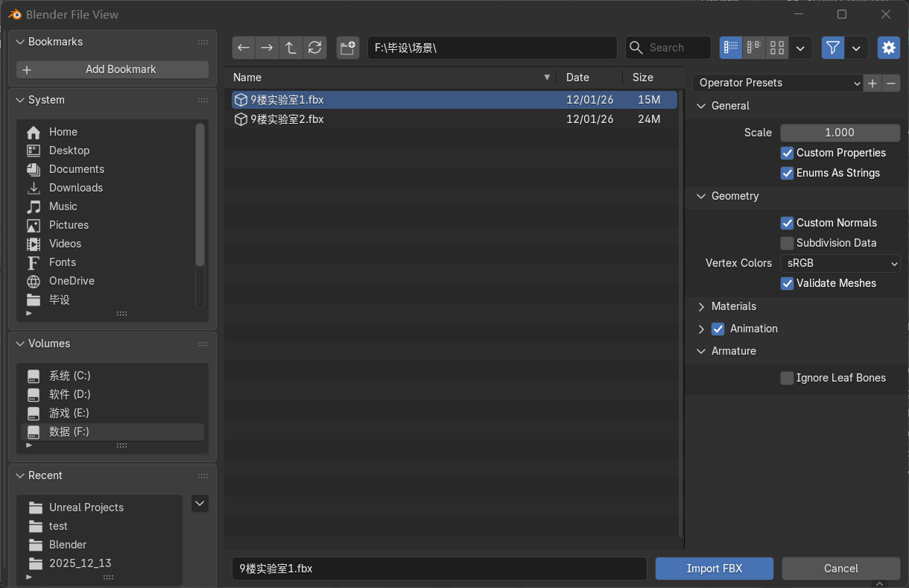The height and width of the screenshot is (588, 909).
Task: Edit the directory path field
Action: click(492, 48)
